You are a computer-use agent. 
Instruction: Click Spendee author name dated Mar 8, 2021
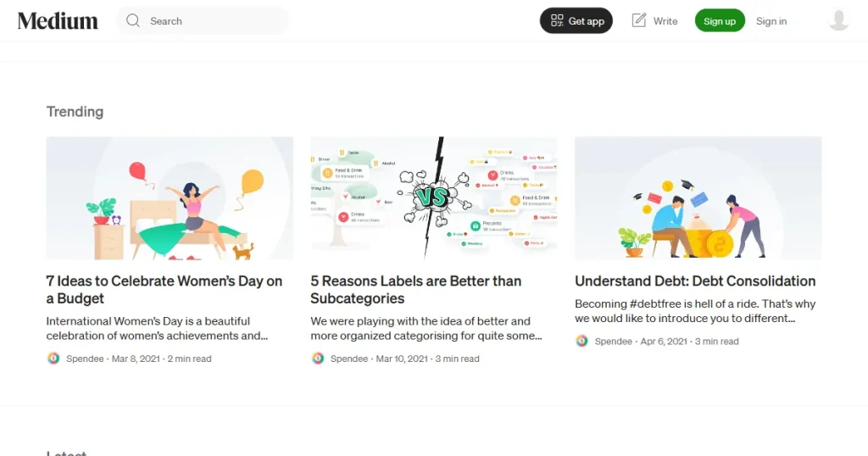click(x=85, y=359)
